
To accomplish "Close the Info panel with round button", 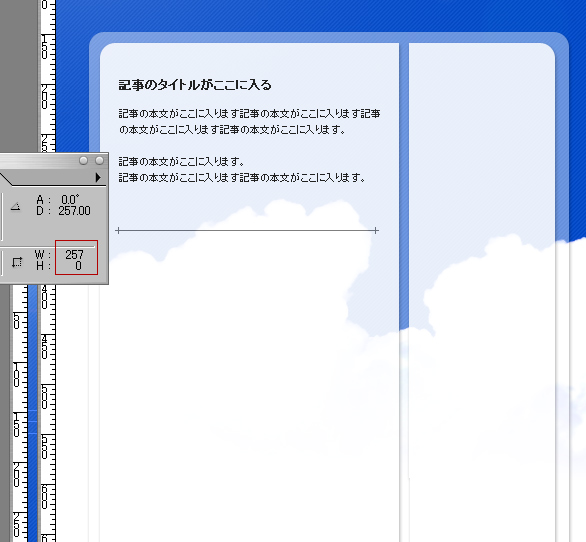I will tap(99, 160).
